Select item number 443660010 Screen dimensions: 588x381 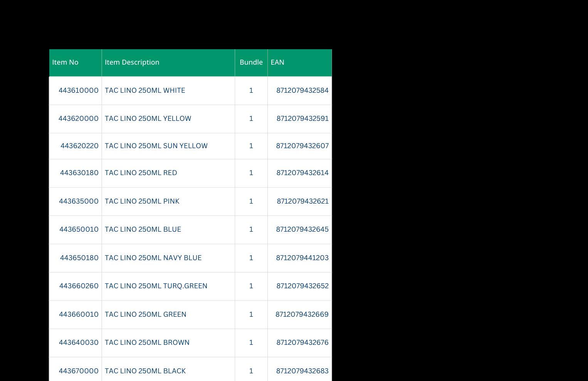79,314
